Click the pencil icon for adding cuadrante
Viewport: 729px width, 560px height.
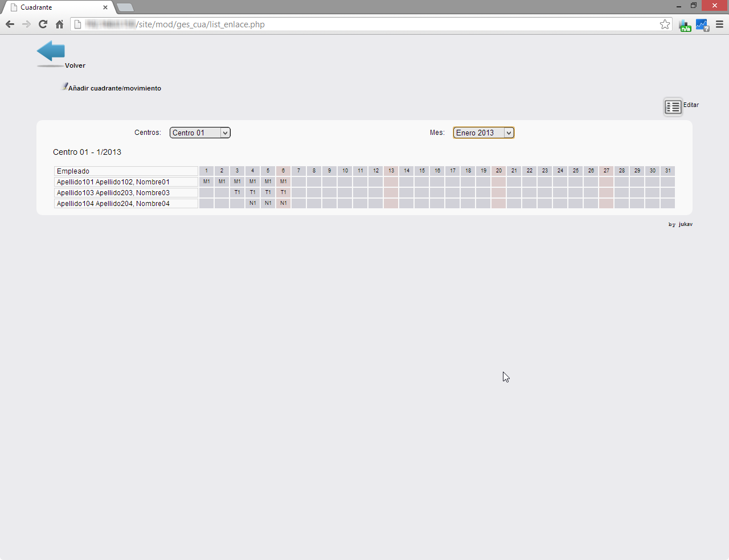[x=64, y=87]
